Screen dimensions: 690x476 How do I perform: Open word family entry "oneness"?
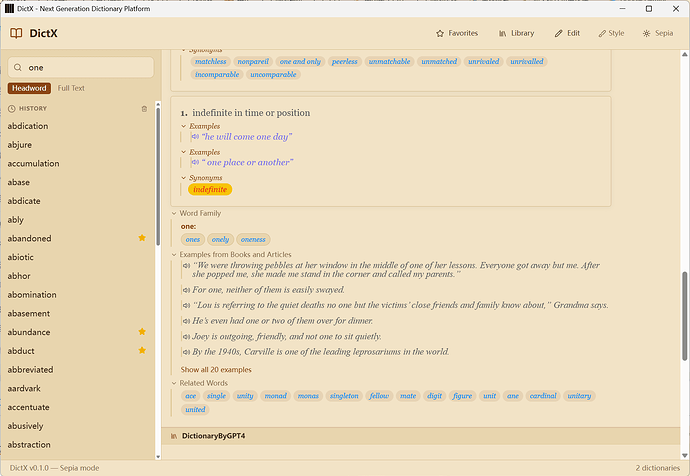tap(253, 240)
